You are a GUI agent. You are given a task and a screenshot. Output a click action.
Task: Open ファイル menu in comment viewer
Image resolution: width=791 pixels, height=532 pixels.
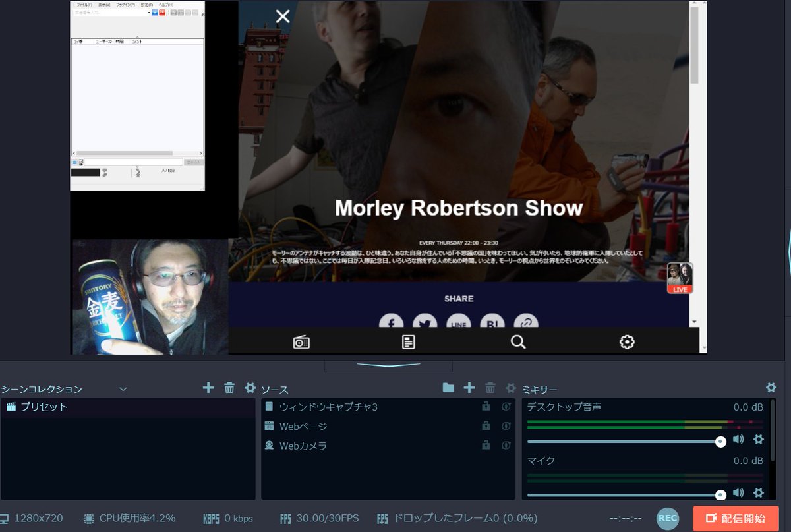(84, 5)
